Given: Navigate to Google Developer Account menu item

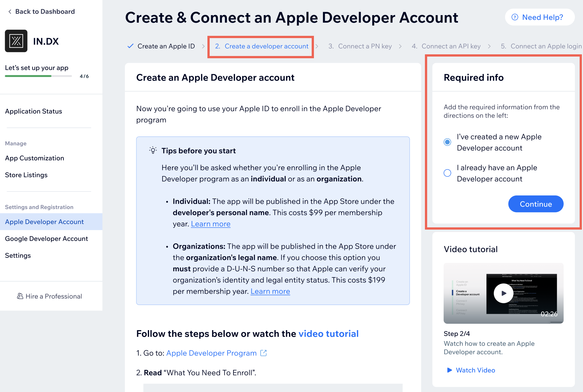Looking at the screenshot, I should click(x=47, y=239).
